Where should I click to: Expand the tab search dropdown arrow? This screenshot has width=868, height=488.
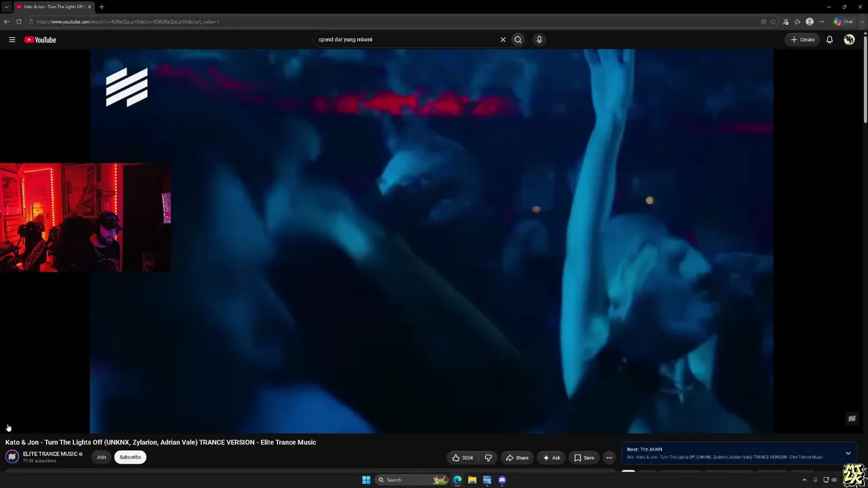tap(7, 7)
